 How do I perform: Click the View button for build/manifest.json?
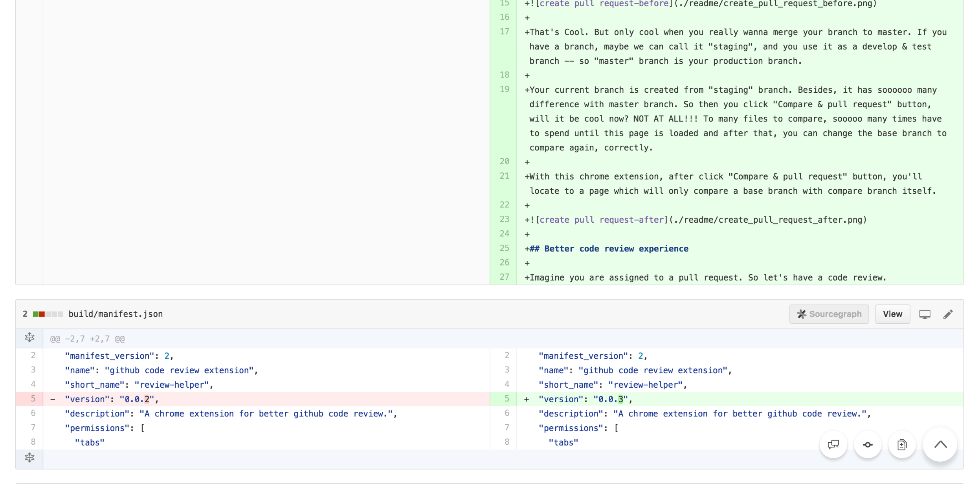[892, 314]
